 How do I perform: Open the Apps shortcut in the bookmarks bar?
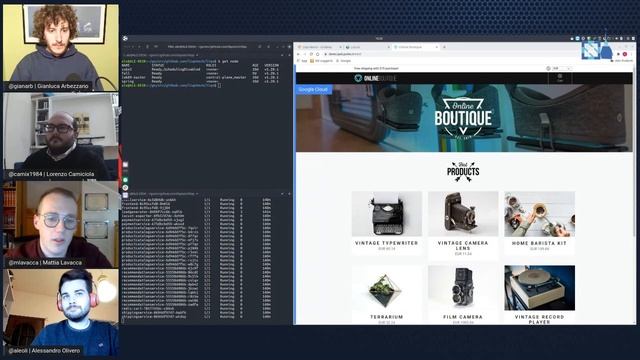(302, 60)
